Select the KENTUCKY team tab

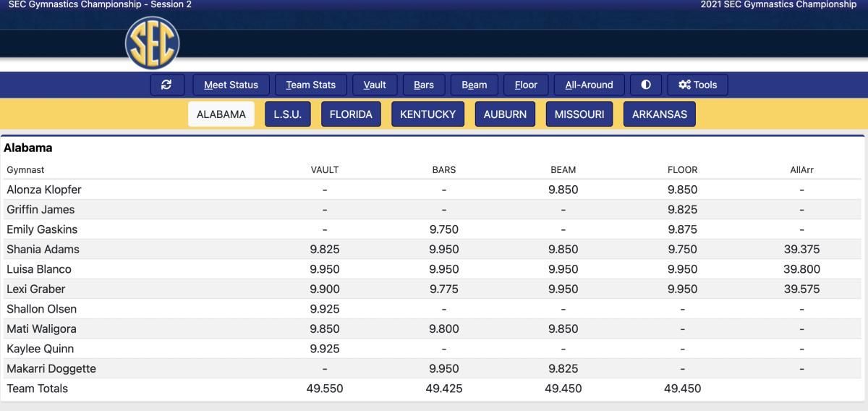(x=428, y=114)
